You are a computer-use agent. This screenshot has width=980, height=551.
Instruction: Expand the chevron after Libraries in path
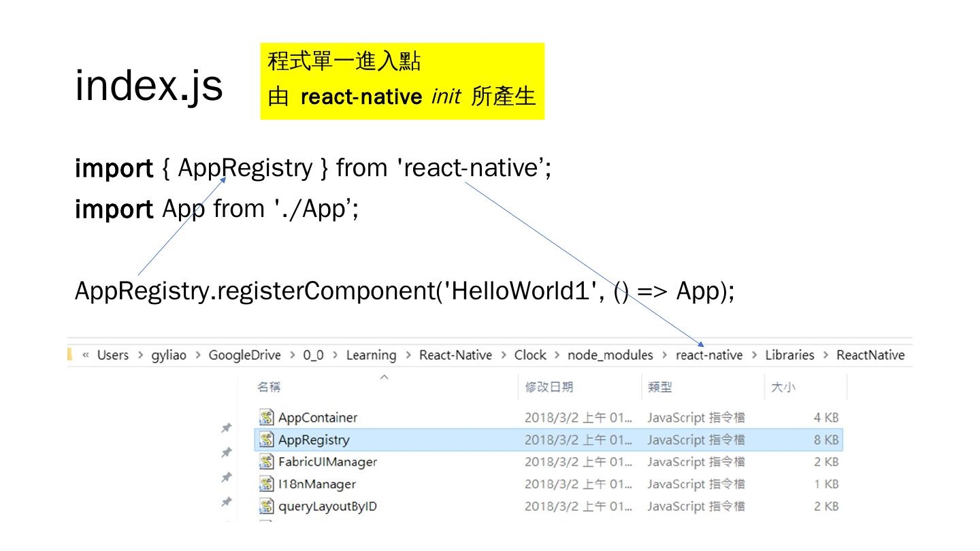click(x=825, y=355)
